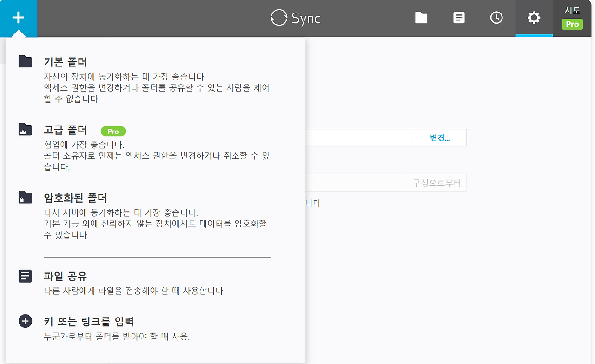
Task: Click the 변경... button
Action: pos(440,137)
